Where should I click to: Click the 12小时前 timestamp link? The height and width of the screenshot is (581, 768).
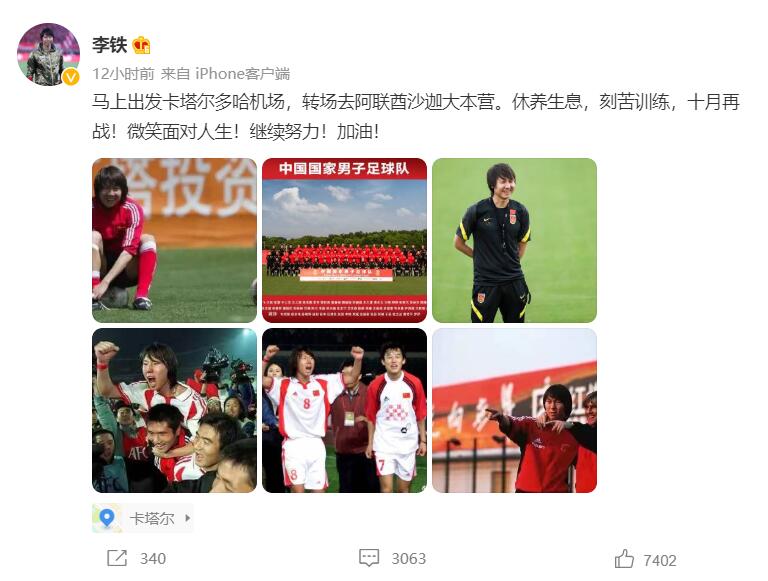(123, 74)
